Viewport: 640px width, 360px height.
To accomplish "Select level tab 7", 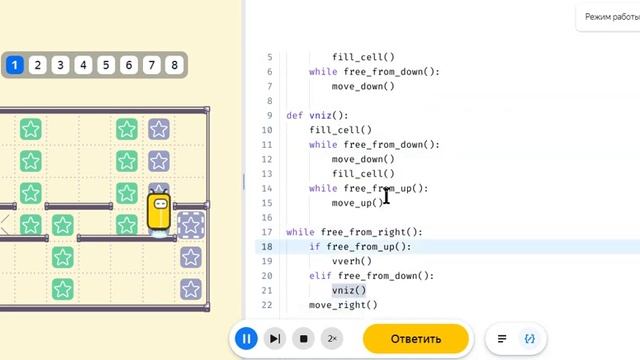I will [x=151, y=65].
